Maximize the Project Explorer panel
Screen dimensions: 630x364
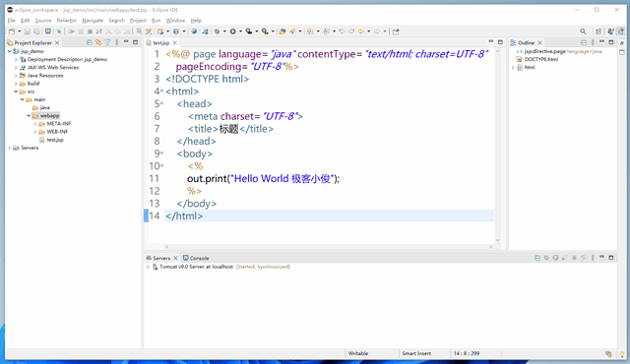click(136, 42)
